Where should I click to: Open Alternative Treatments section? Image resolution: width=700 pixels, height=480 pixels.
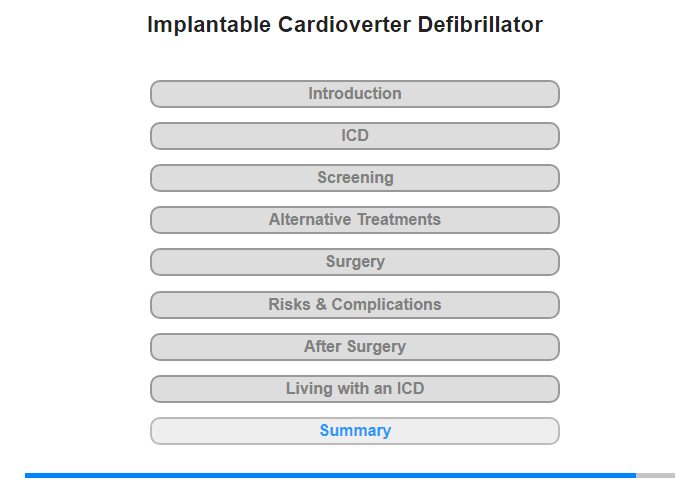(x=354, y=220)
